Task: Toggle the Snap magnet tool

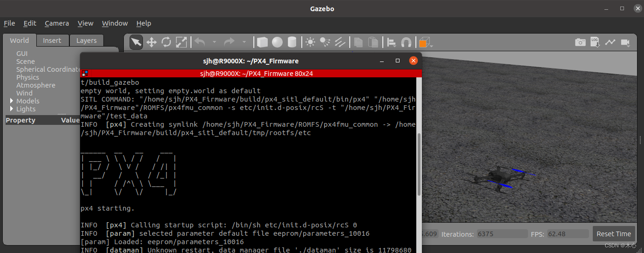Action: tap(407, 42)
